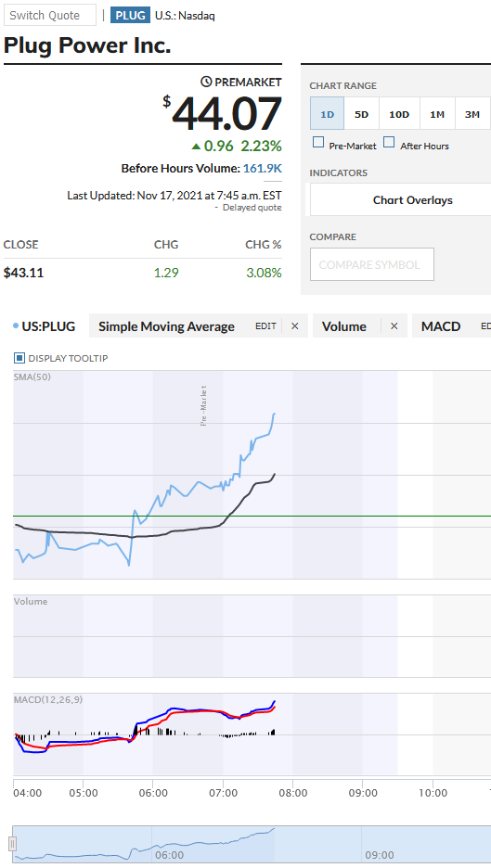Click the US:PLUG blue series dot
This screenshot has height=868, width=491.
pos(15,326)
